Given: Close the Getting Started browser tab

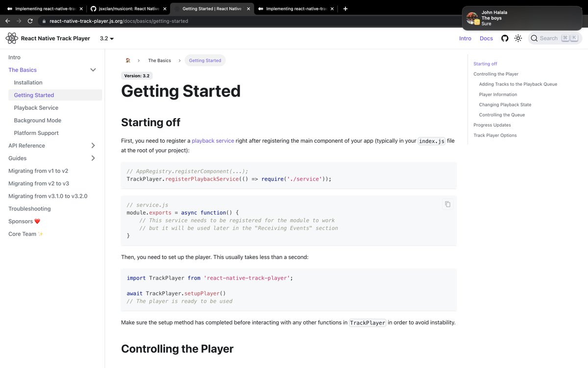Looking at the screenshot, I should [x=248, y=9].
